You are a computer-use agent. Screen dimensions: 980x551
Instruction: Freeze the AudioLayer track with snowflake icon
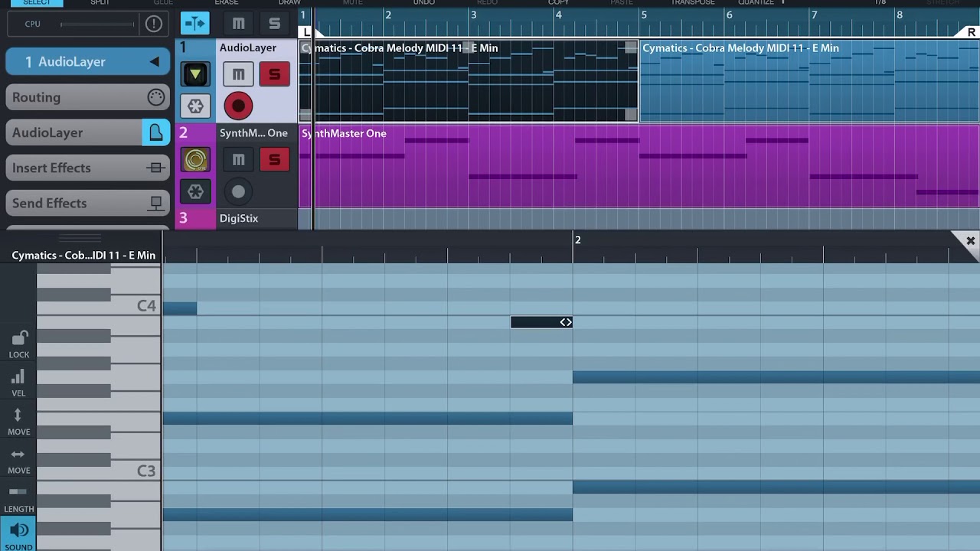click(x=195, y=106)
